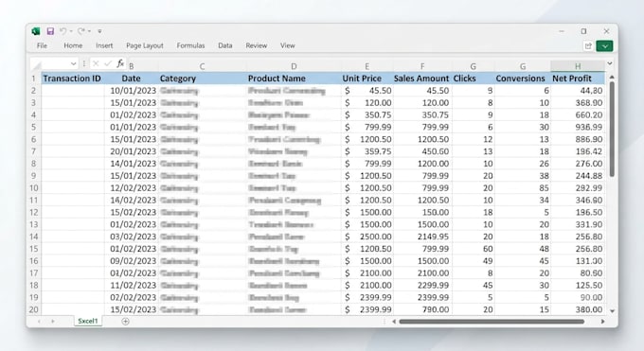This screenshot has width=644, height=351.
Task: Select the Clicks cell 60
Action: coord(474,249)
